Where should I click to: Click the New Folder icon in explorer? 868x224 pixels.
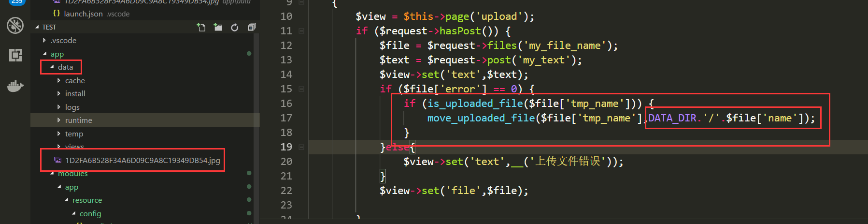tap(218, 28)
